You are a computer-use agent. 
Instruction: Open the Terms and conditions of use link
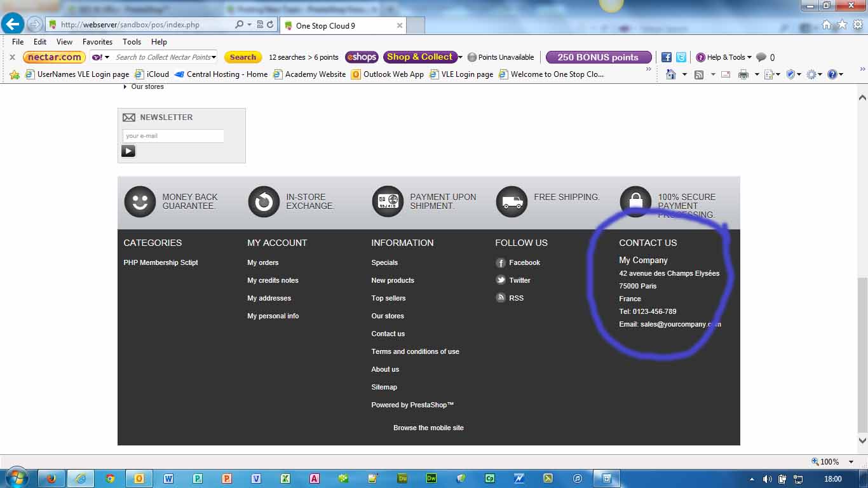coord(415,351)
